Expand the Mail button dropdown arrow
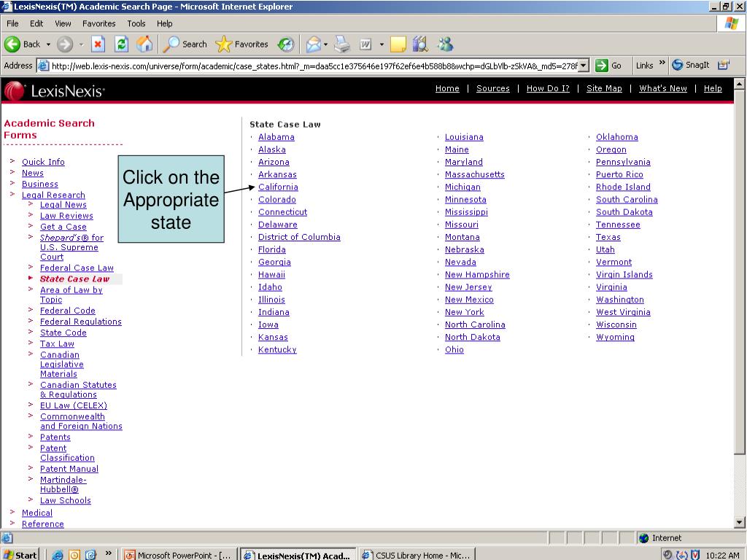747x560 pixels. tap(325, 44)
